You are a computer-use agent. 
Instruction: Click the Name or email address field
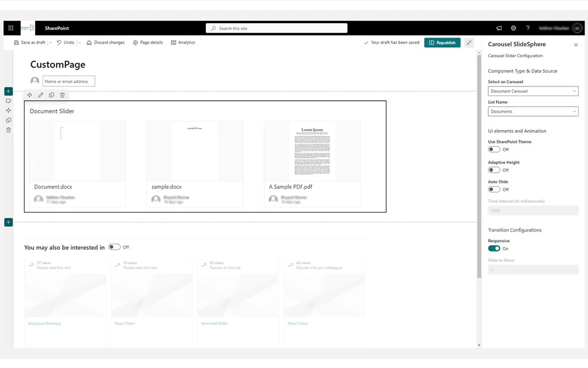click(x=69, y=81)
